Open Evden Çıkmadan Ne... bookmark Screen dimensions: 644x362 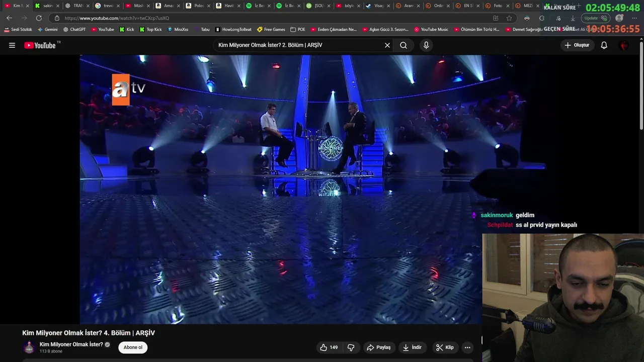tap(334, 30)
